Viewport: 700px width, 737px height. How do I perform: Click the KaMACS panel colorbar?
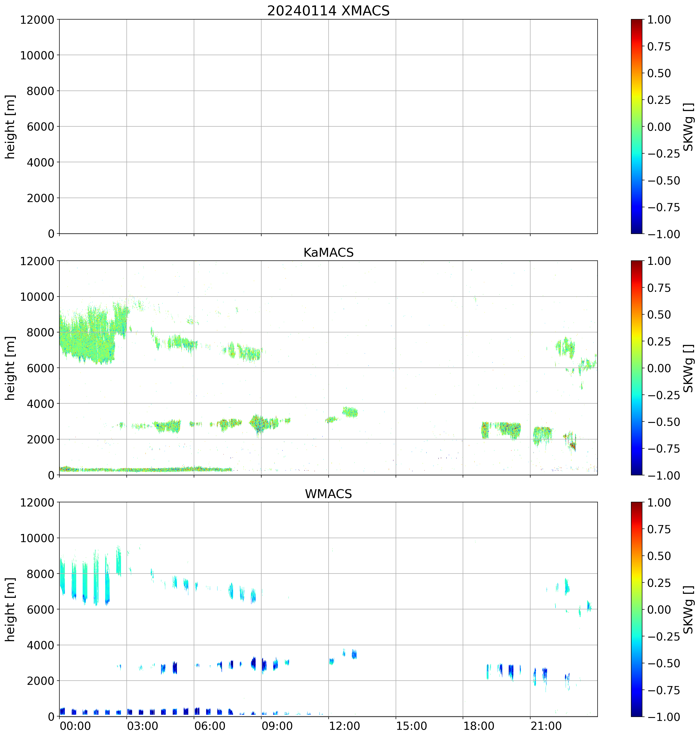coord(637,368)
